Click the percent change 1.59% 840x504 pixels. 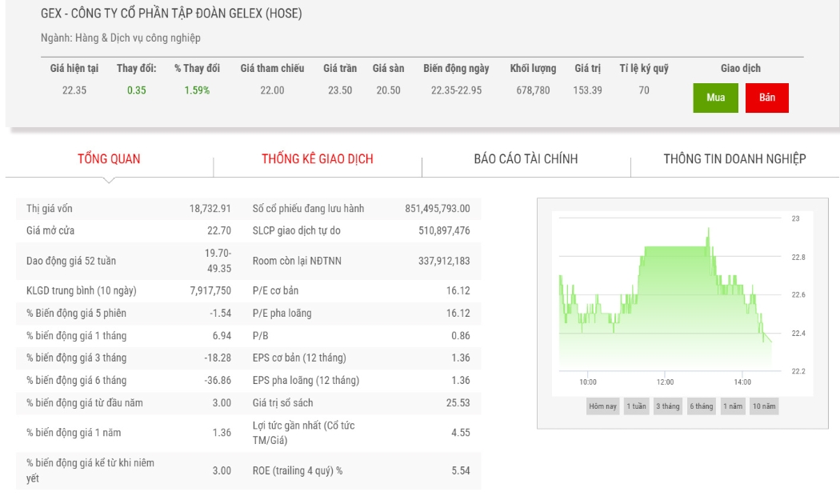[197, 90]
